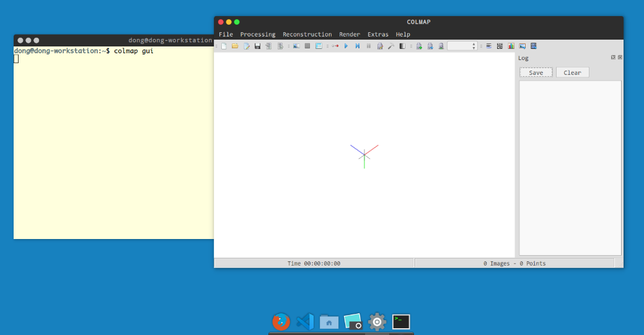Click the '0 Images - 0 Points' status text
The width and height of the screenshot is (644, 335).
click(514, 264)
